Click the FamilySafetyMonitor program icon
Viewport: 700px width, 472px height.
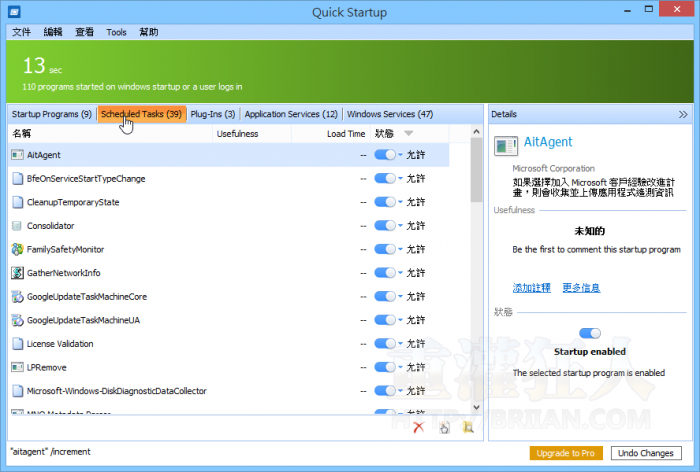[17, 249]
